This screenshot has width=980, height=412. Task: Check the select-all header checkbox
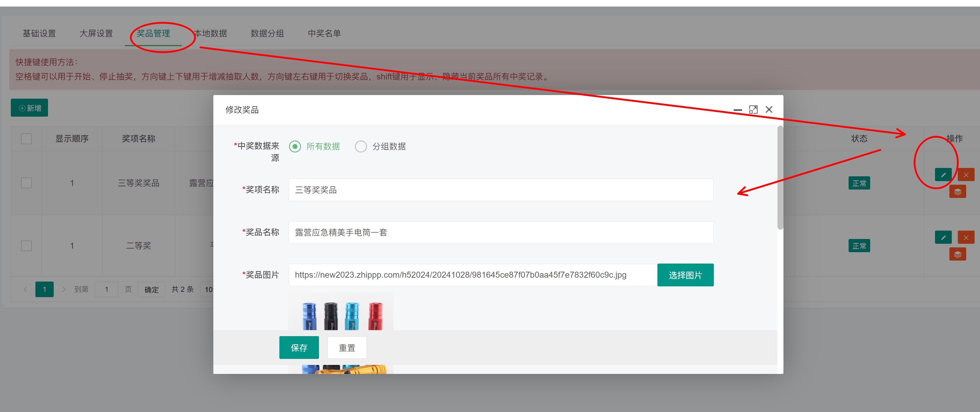26,139
